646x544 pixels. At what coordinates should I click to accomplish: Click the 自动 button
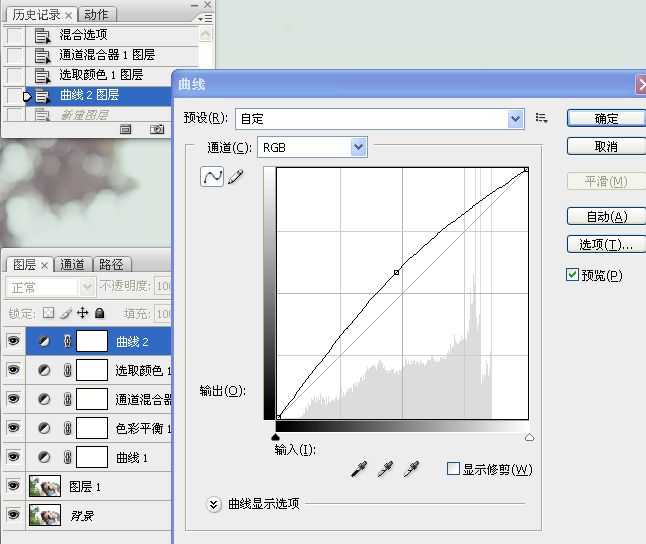click(606, 216)
